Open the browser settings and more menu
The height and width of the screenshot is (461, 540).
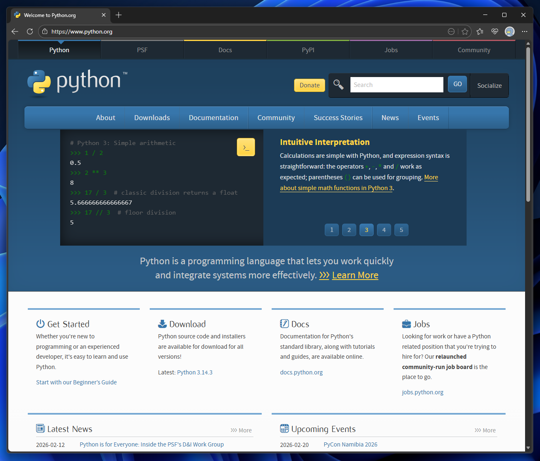pyautogui.click(x=525, y=32)
